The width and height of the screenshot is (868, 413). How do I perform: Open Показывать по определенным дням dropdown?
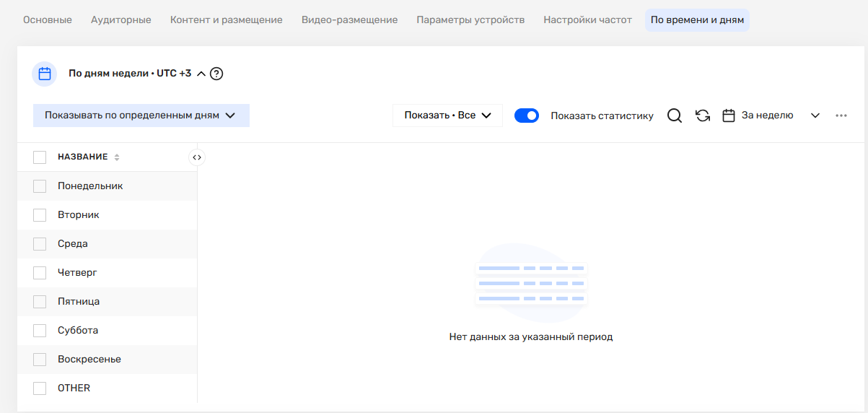(x=141, y=116)
